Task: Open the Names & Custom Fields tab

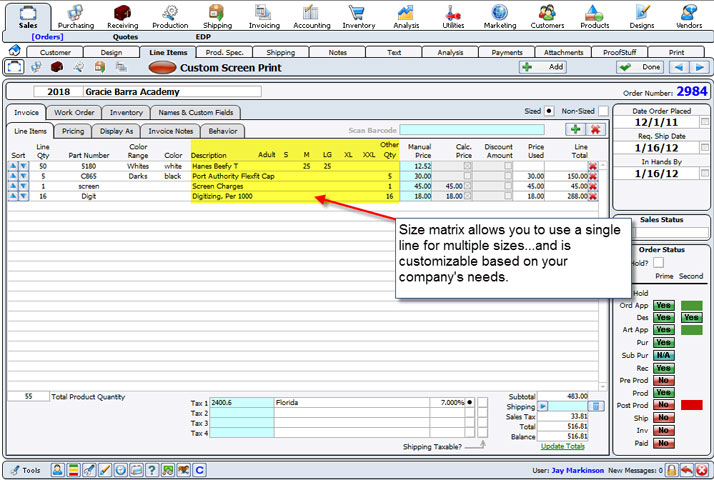Action: [196, 112]
